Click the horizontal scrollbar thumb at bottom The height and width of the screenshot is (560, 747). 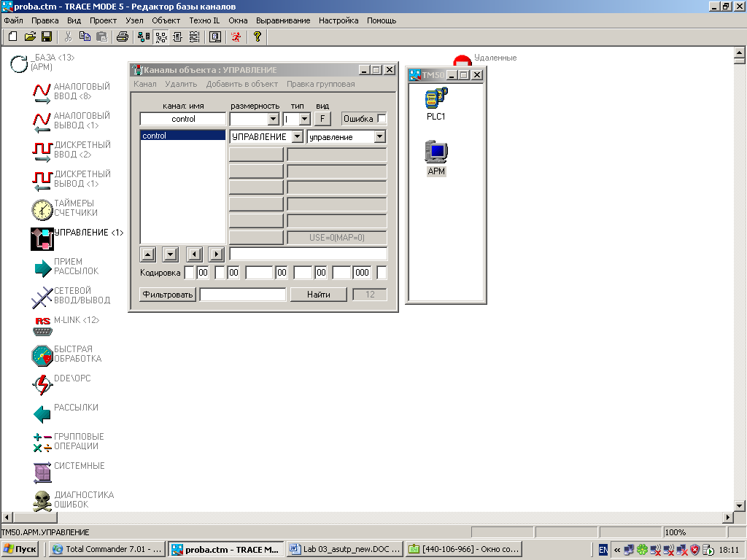point(35,517)
